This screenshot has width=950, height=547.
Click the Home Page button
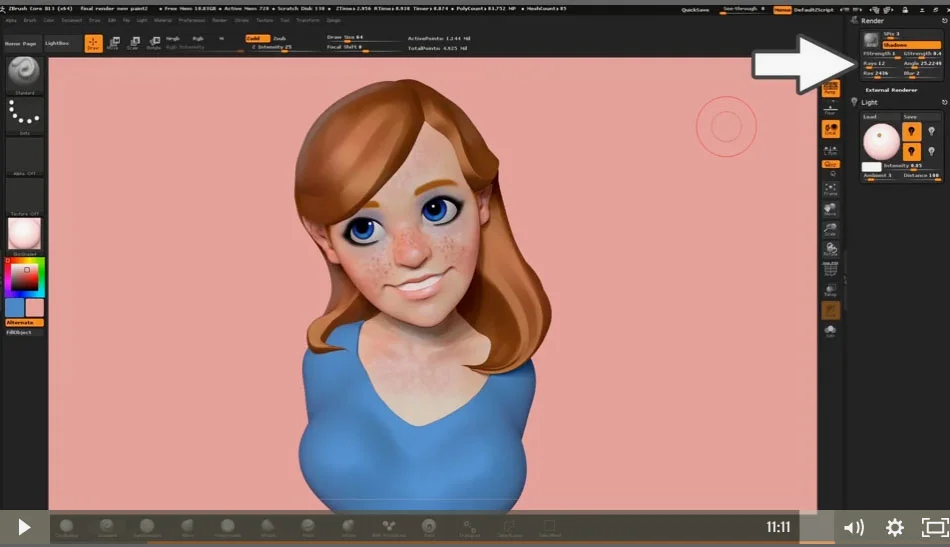(21, 44)
